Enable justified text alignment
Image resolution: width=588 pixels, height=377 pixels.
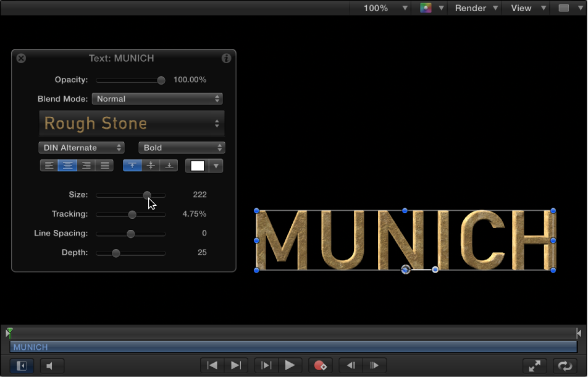coord(104,165)
